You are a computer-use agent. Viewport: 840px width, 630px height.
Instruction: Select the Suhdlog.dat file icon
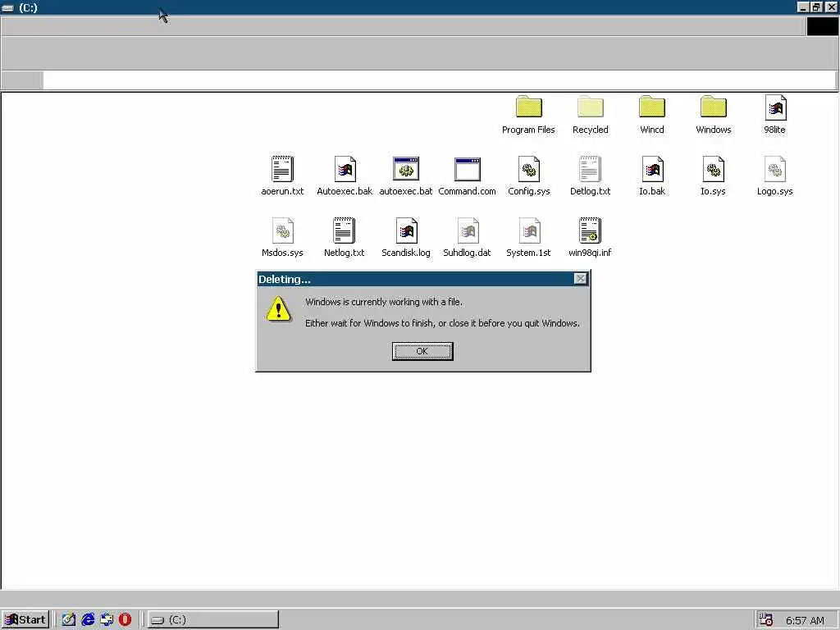(x=467, y=231)
